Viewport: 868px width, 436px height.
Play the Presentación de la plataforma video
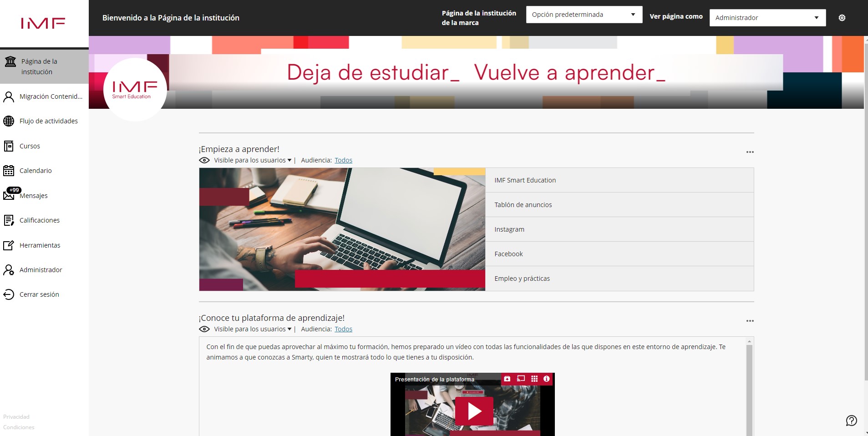tap(474, 411)
